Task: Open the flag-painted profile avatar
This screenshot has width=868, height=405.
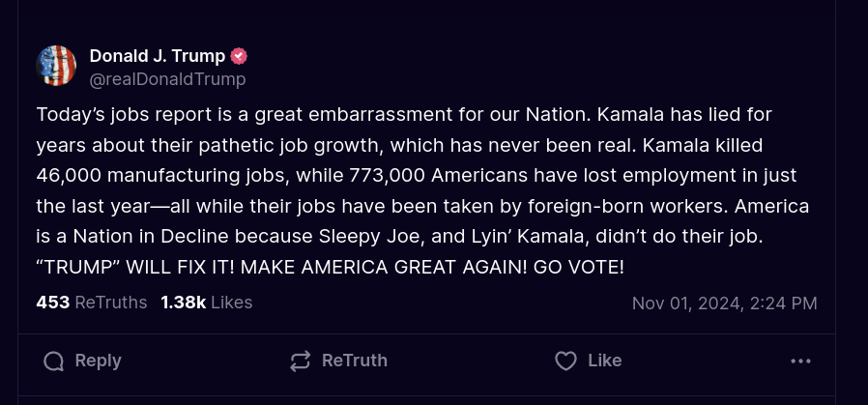Action: [56, 66]
